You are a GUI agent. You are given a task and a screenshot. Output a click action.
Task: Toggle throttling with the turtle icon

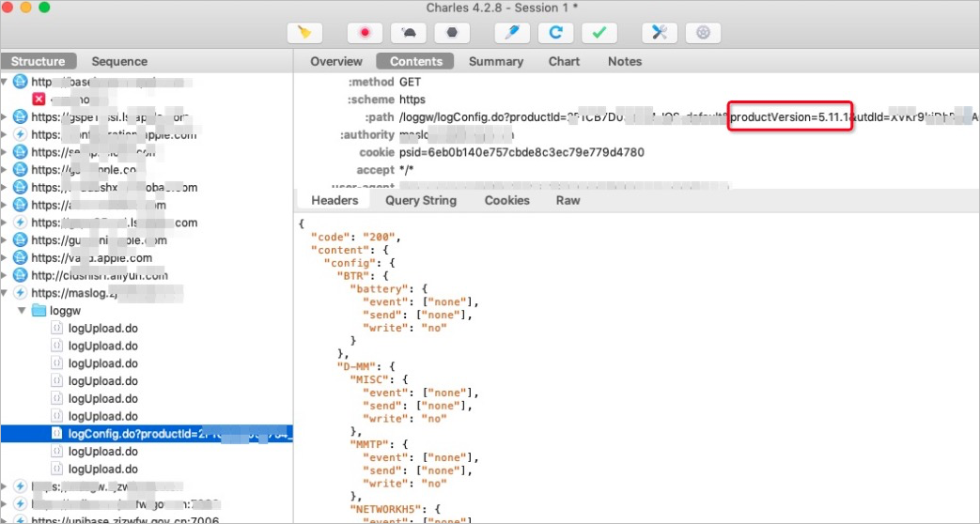(409, 33)
